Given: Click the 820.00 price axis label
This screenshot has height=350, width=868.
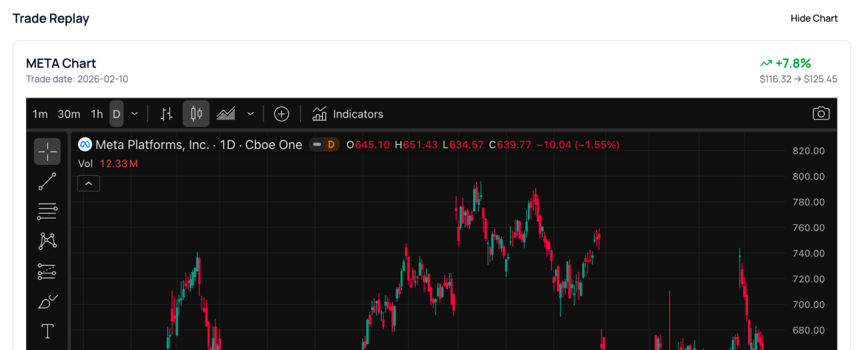Looking at the screenshot, I should pyautogui.click(x=809, y=151).
